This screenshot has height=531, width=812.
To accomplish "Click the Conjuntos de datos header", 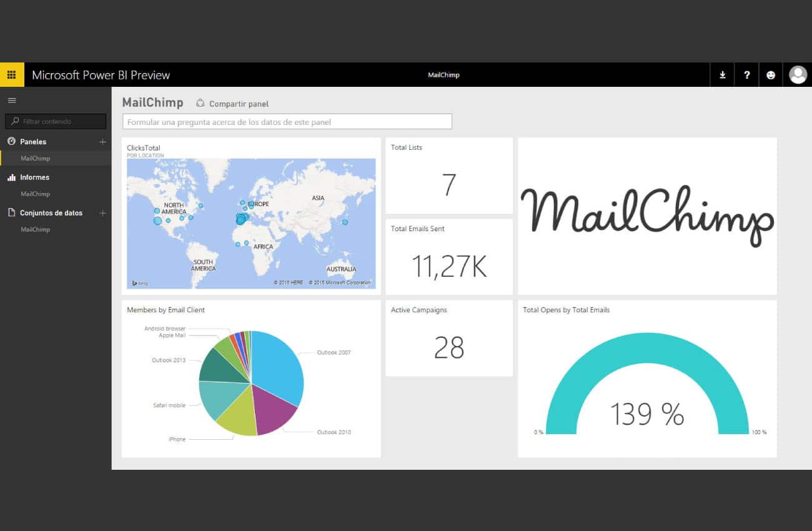I will (x=51, y=213).
